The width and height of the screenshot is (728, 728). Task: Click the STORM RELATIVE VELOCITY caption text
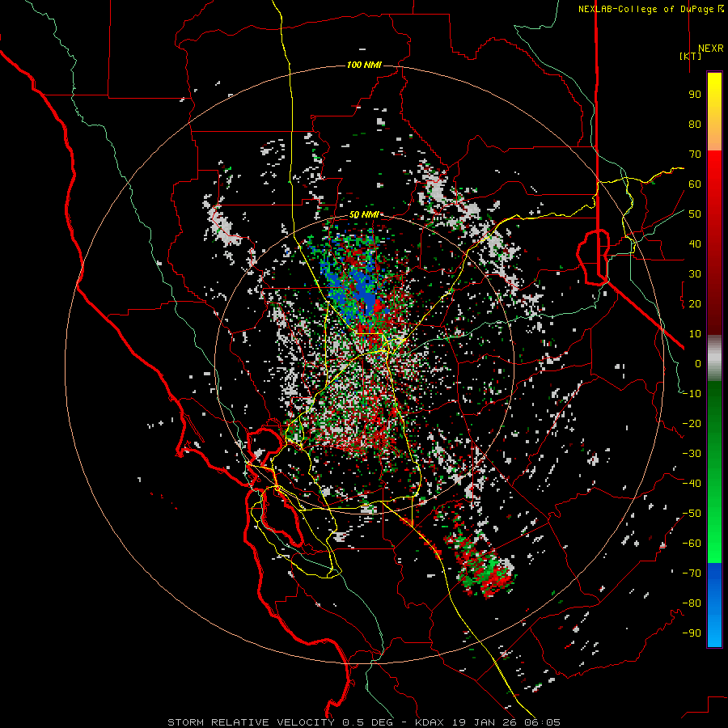click(251, 722)
